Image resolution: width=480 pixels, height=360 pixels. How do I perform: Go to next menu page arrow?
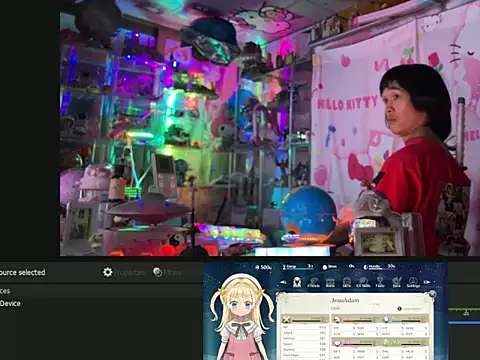tap(427, 282)
